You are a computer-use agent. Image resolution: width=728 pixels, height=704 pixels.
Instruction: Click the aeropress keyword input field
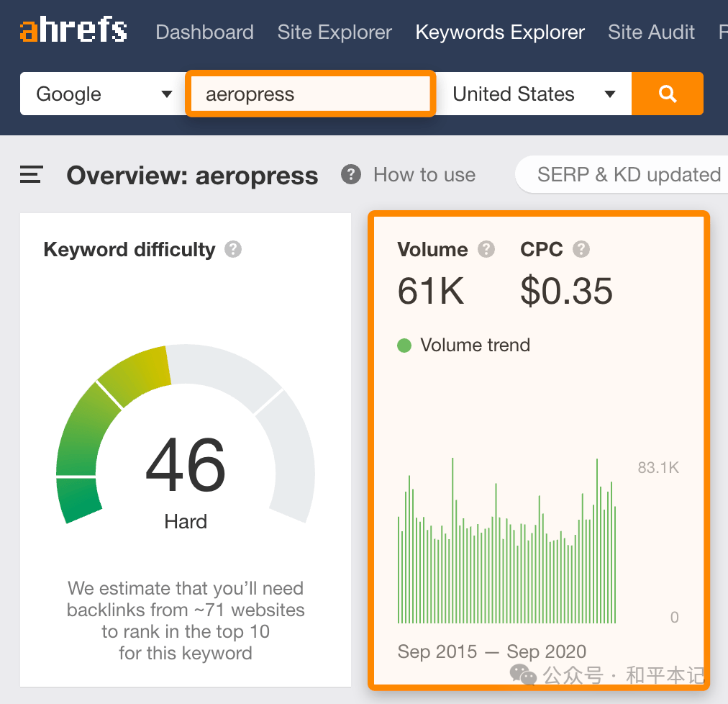(311, 94)
